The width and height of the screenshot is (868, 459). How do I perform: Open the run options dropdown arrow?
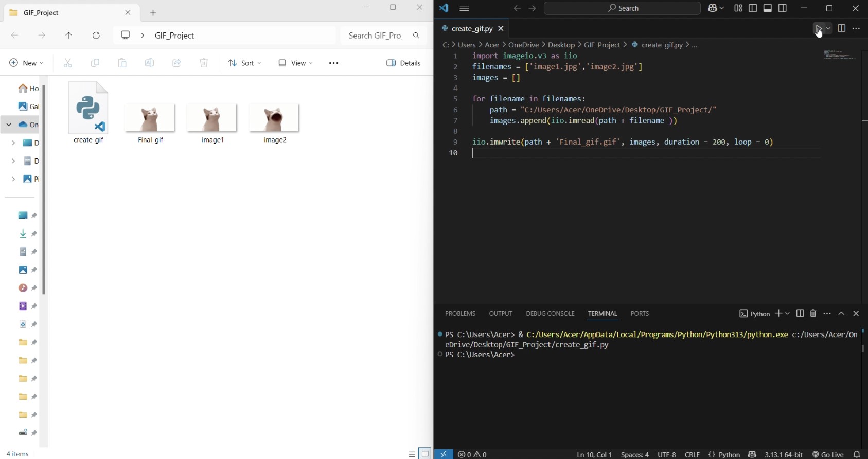tap(828, 28)
